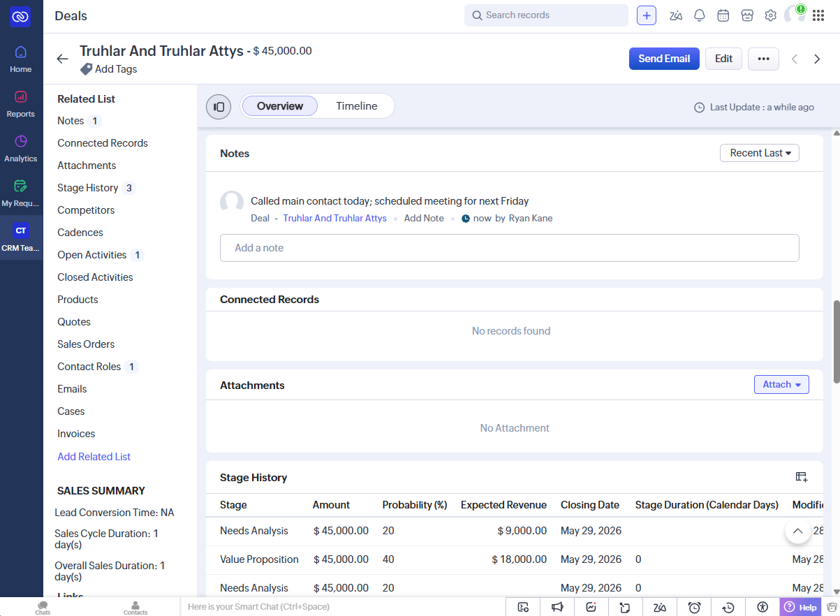Open the calendar icon in the top bar
The width and height of the screenshot is (840, 616).
(723, 15)
